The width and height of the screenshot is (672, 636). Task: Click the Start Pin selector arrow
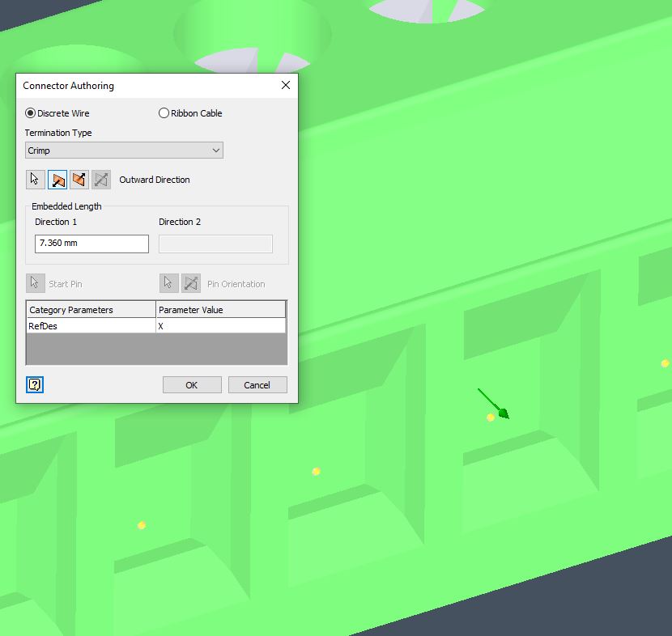click(35, 282)
